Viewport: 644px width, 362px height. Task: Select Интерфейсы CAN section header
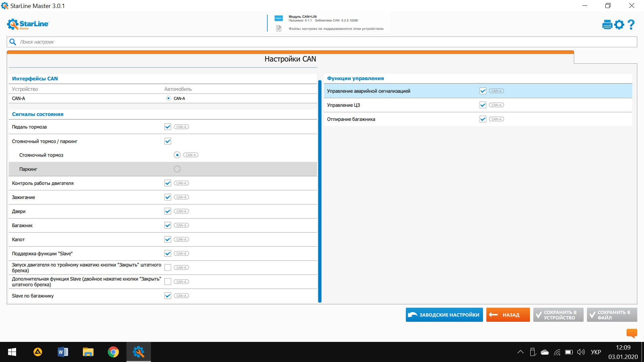point(35,78)
